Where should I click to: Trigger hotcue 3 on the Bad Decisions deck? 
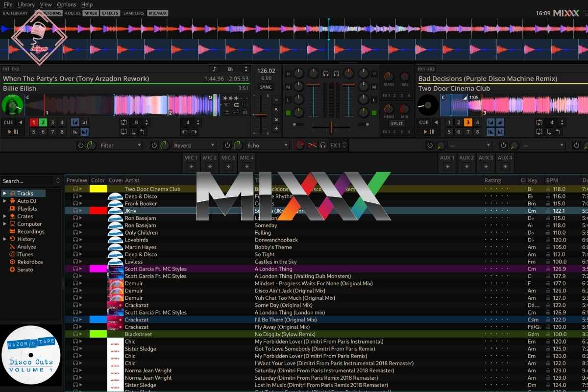click(468, 122)
